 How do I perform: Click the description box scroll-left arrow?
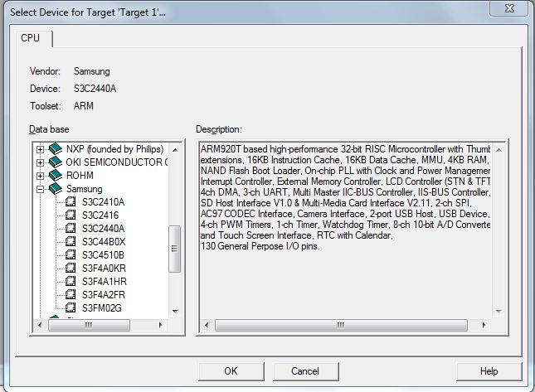[206, 325]
